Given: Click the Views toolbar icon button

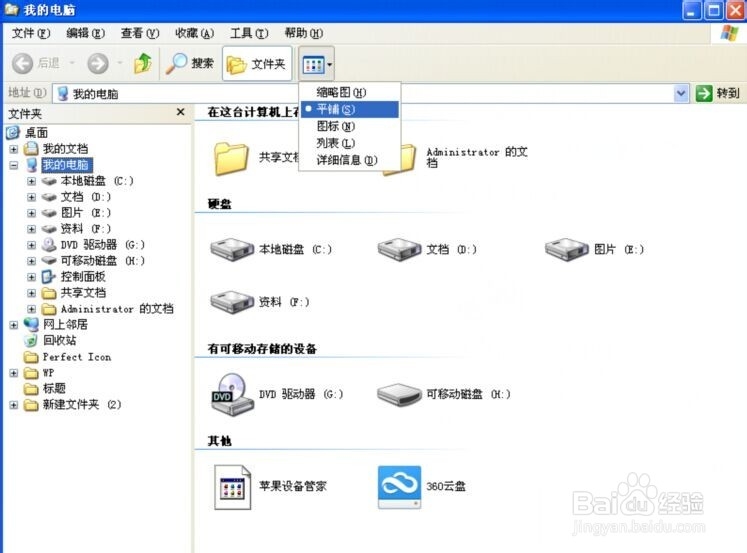Looking at the screenshot, I should click(313, 64).
